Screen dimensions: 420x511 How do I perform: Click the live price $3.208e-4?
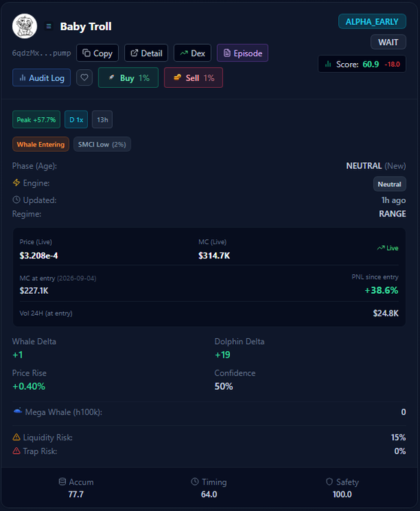point(38,255)
